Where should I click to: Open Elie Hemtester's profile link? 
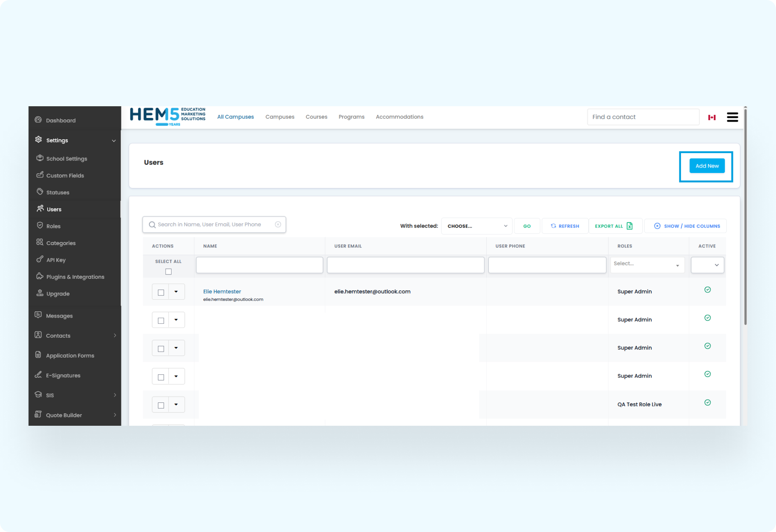tap(222, 291)
